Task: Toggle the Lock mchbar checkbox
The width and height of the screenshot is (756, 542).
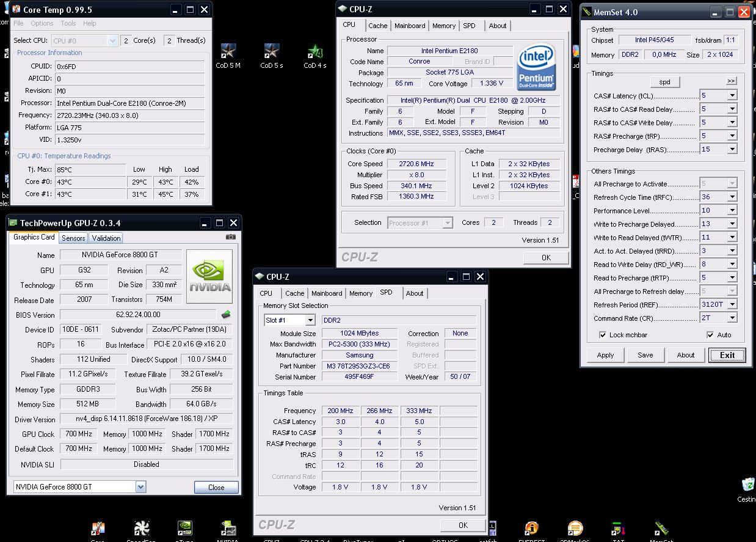Action: pyautogui.click(x=603, y=335)
